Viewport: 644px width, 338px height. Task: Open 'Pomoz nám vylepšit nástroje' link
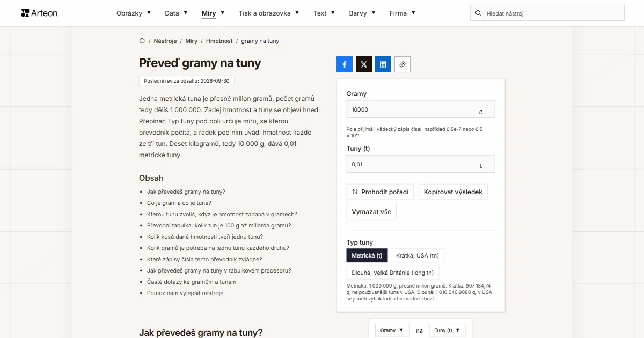coord(185,293)
